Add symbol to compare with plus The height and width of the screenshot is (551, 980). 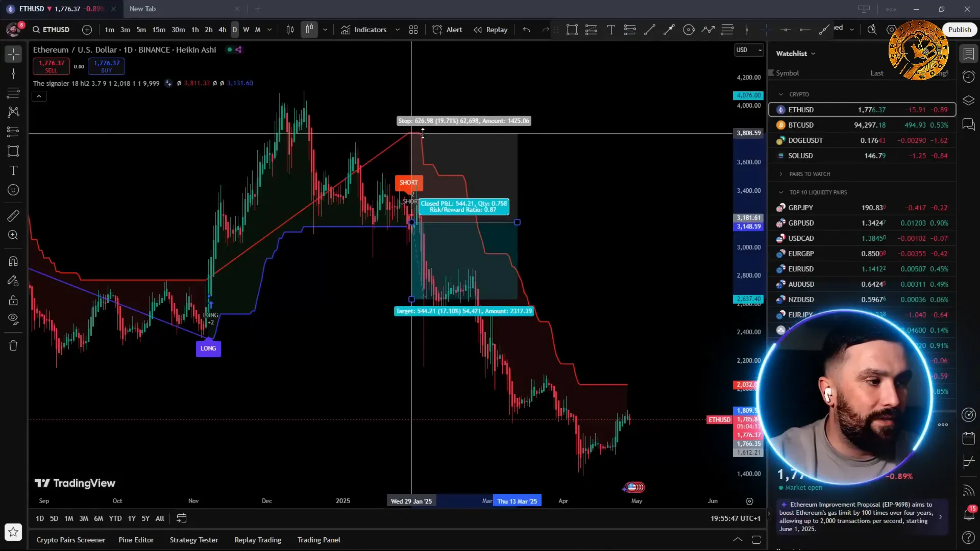pos(87,30)
